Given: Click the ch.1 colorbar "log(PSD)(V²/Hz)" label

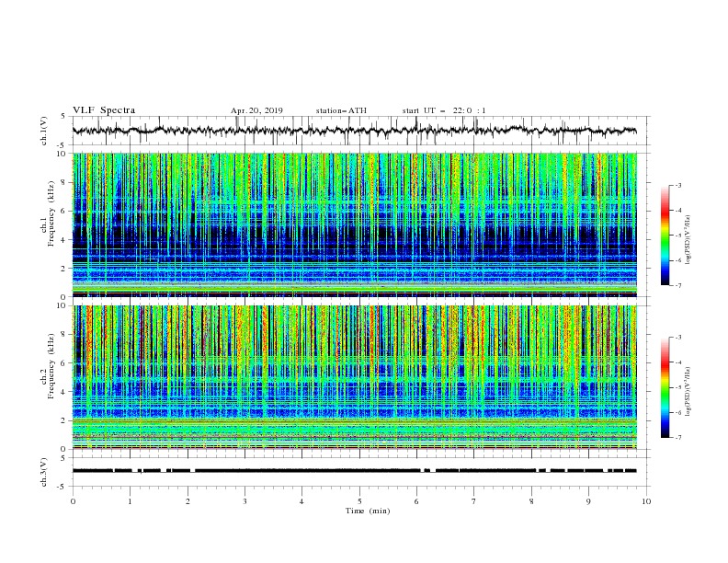Looking at the screenshot, I should pos(688,240).
